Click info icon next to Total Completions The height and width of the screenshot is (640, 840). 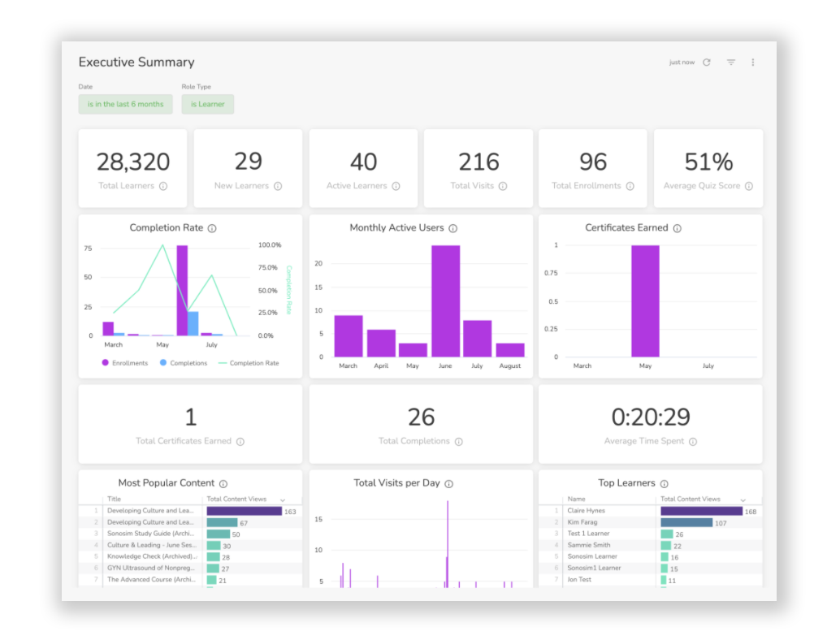click(458, 441)
